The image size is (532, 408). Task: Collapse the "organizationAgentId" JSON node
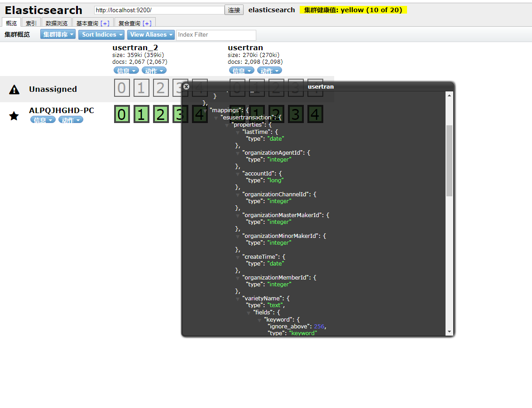[238, 153]
